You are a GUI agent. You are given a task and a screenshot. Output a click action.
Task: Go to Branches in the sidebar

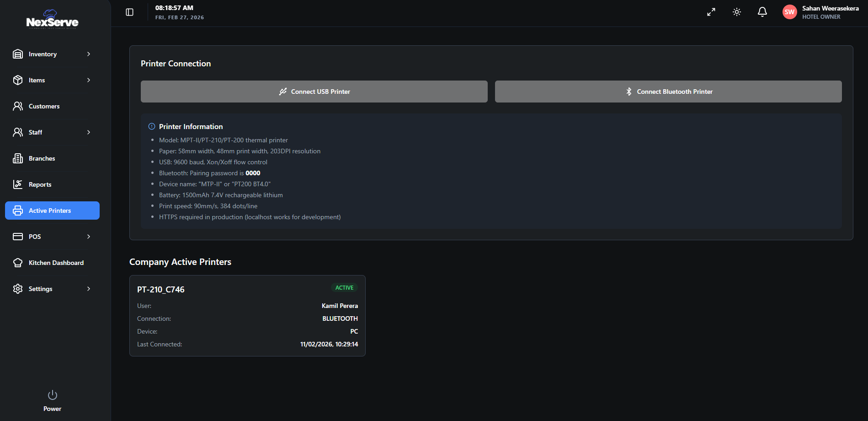(42, 158)
